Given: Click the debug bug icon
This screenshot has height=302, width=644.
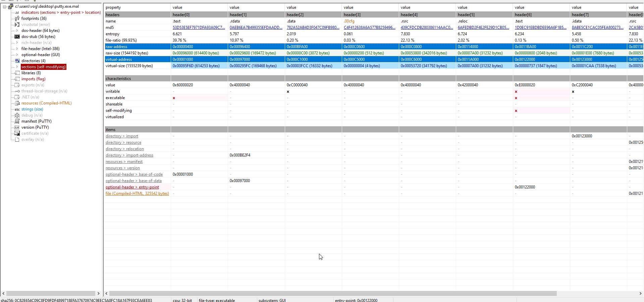Looking at the screenshot, I should (x=17, y=115).
